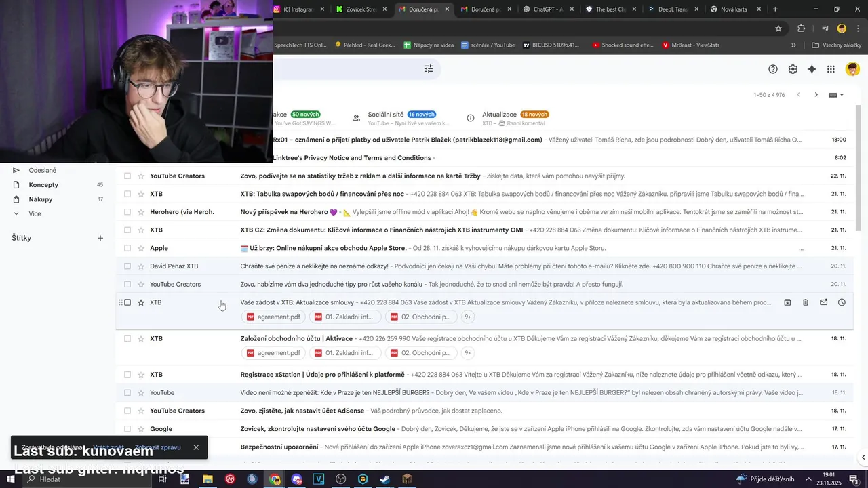Expand 9+ attachments on 'Založení obchodního účtu' email
Screen dimensions: 868x488
[x=467, y=352]
